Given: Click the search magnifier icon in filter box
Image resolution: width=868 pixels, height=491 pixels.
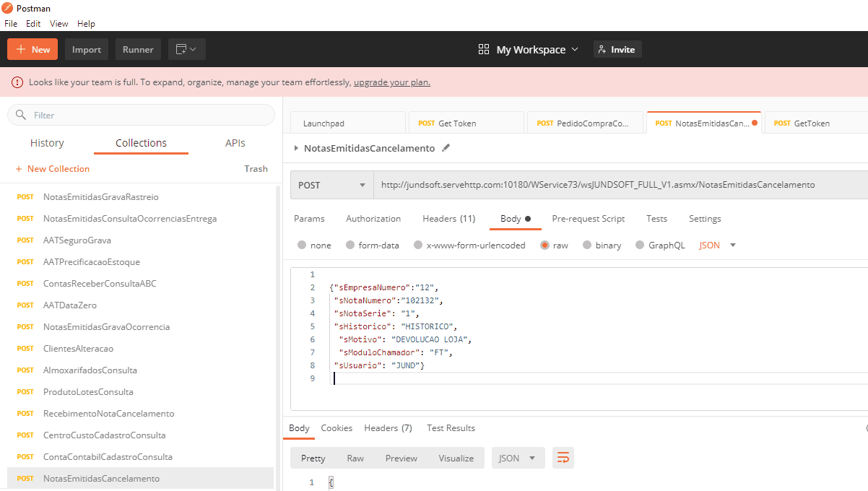Looking at the screenshot, I should [x=21, y=115].
